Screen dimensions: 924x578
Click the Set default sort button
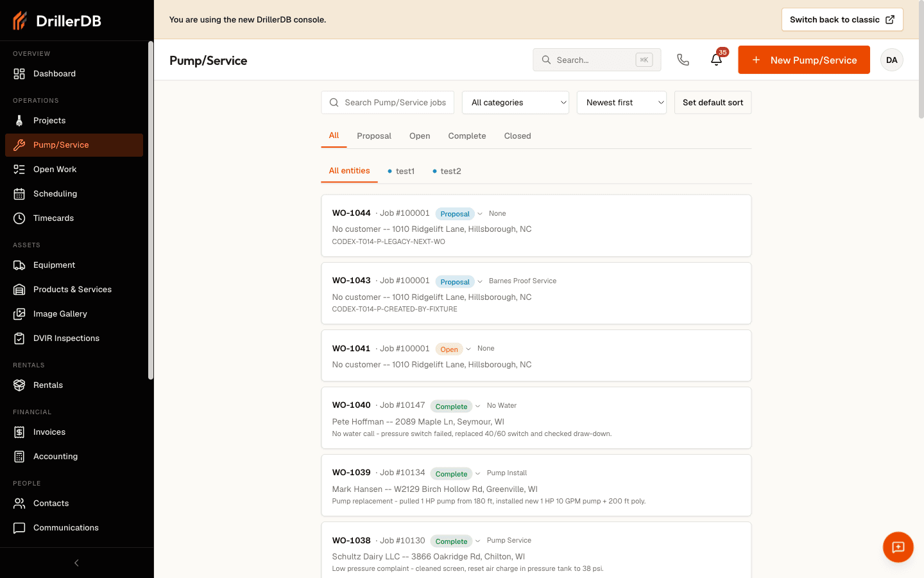pos(713,103)
